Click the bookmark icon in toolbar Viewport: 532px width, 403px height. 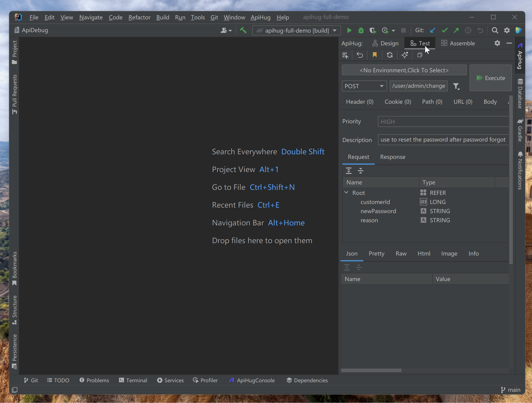click(374, 55)
